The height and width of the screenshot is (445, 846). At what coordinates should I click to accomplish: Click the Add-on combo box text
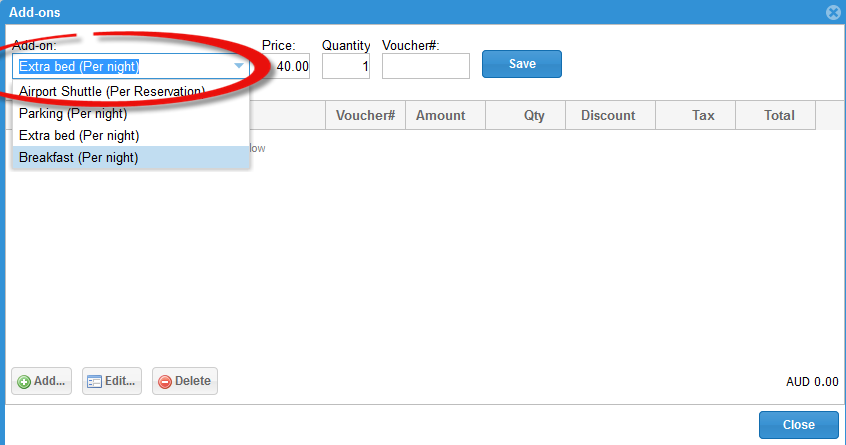point(120,67)
